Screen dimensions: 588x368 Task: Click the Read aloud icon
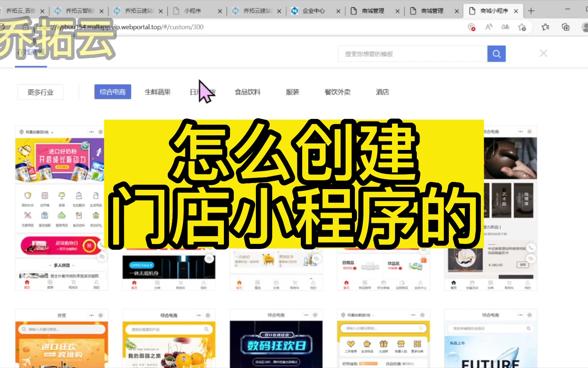click(x=489, y=27)
